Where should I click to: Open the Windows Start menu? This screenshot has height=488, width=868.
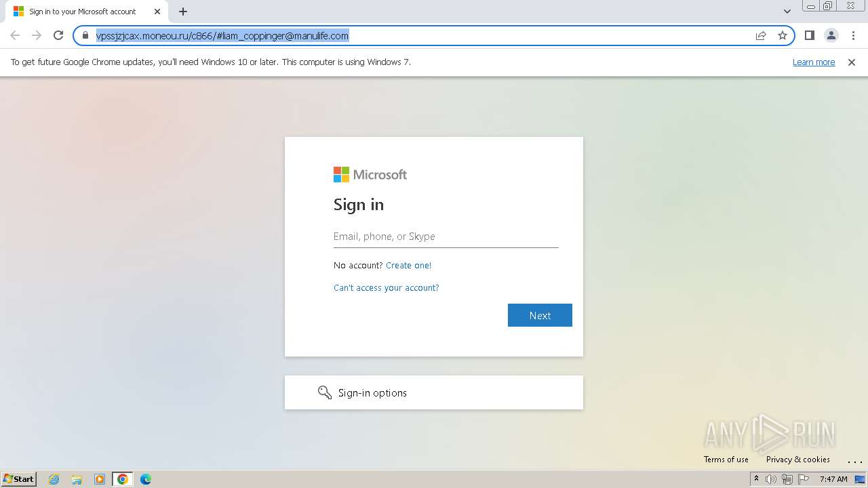coord(19,479)
